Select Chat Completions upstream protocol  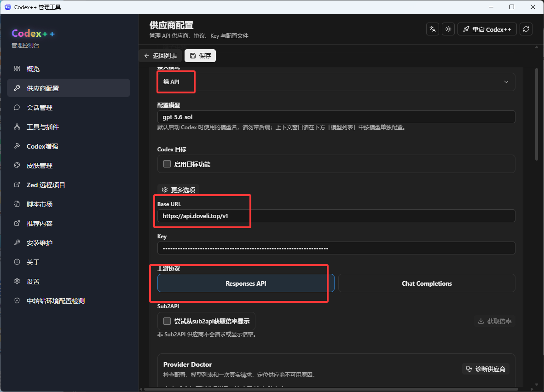click(427, 283)
